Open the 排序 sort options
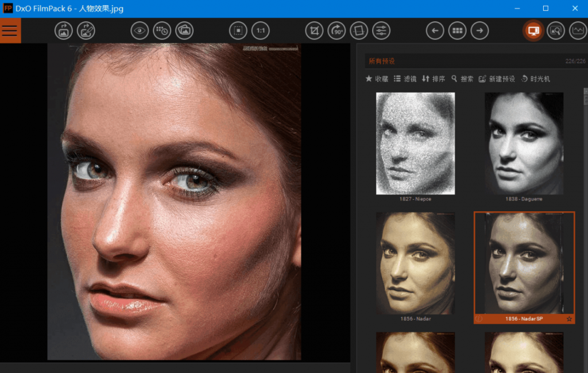Viewport: 588px width, 373px height. [434, 79]
